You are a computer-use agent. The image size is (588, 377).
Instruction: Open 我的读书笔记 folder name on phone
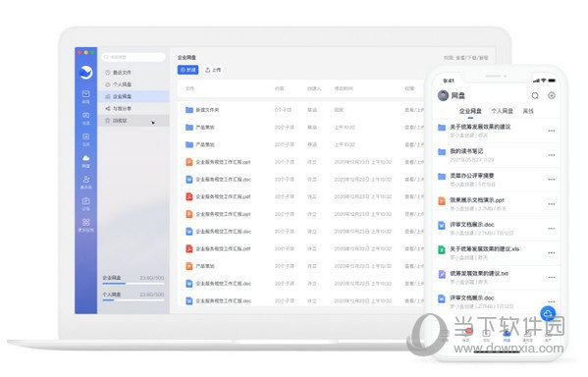(x=466, y=151)
